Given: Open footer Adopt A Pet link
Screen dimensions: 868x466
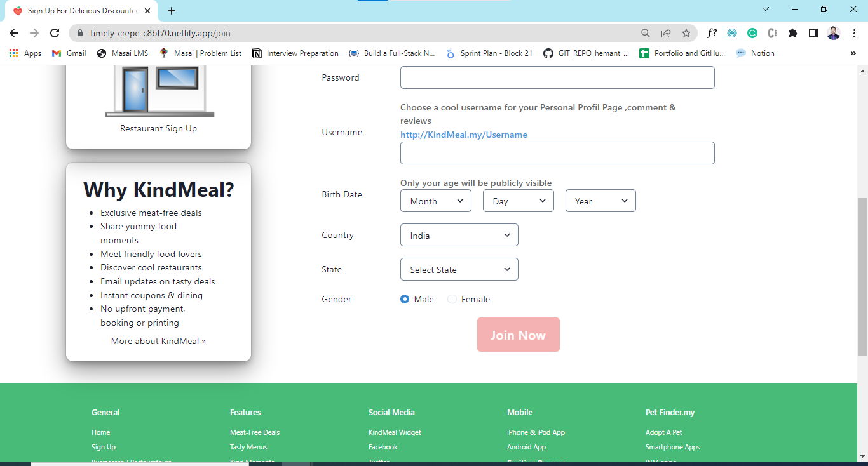Looking at the screenshot, I should (x=663, y=432).
